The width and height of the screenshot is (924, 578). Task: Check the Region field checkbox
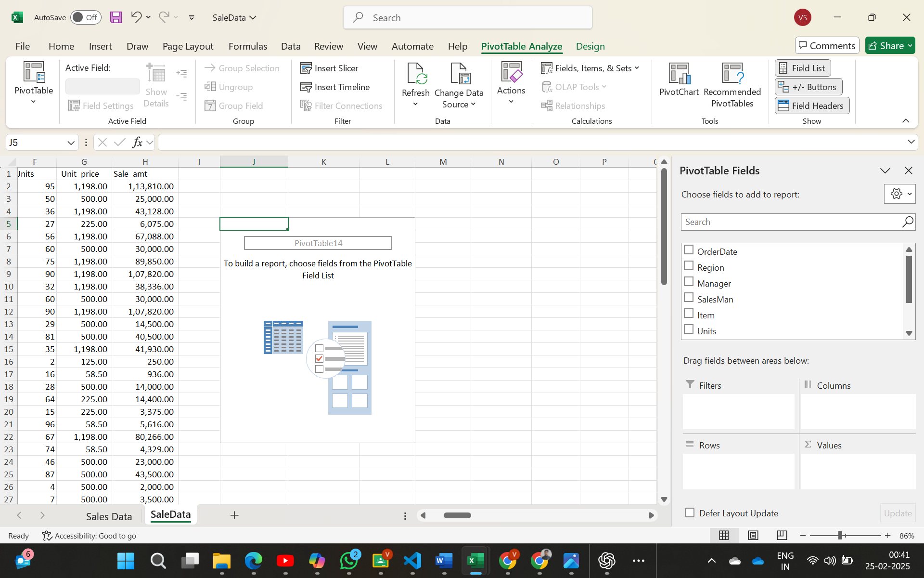click(689, 266)
